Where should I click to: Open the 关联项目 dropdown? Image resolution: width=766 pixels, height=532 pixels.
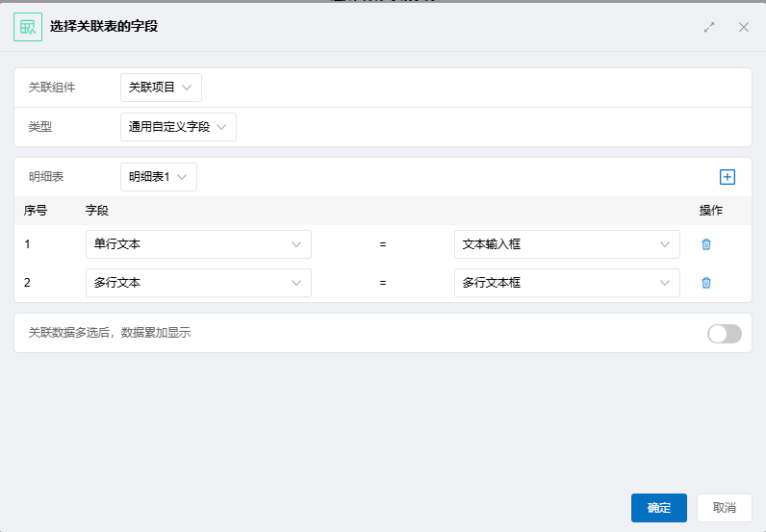click(x=161, y=88)
